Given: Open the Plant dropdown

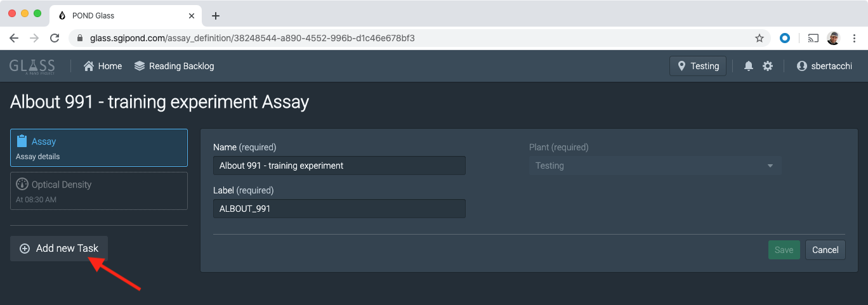Looking at the screenshot, I should pyautogui.click(x=655, y=165).
